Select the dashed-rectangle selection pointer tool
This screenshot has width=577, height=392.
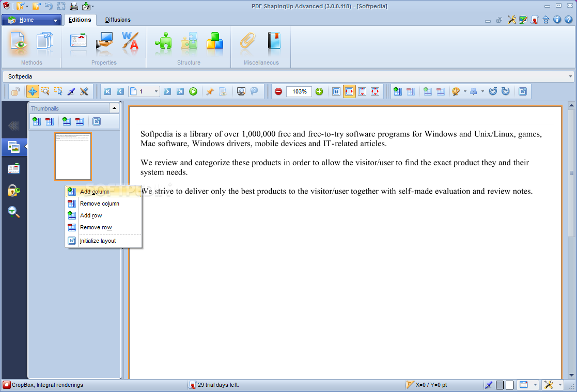(58, 91)
